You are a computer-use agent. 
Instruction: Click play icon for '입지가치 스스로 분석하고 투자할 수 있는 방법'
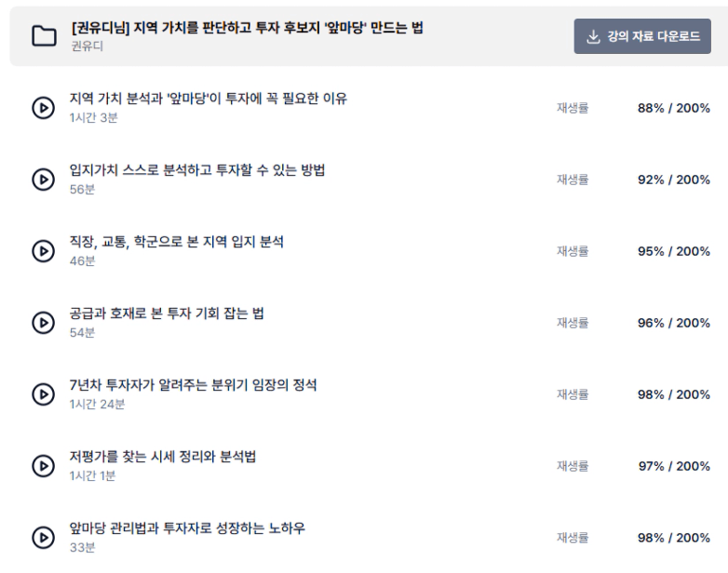click(x=43, y=180)
